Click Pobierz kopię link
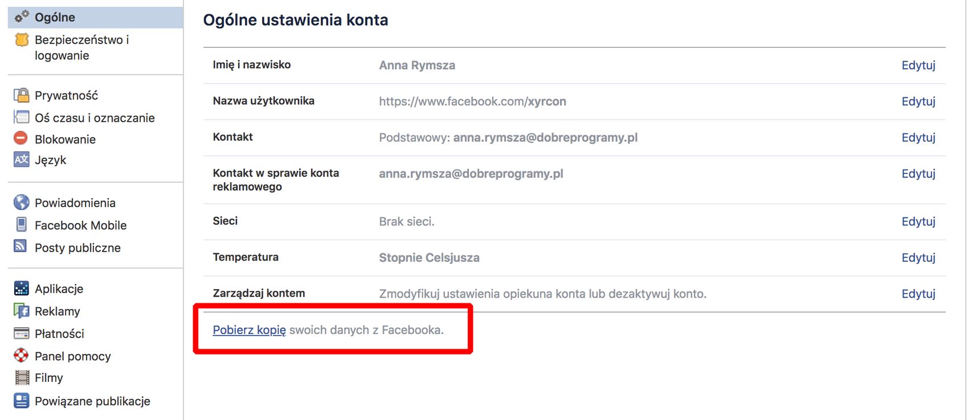This screenshot has width=980, height=420. (249, 330)
